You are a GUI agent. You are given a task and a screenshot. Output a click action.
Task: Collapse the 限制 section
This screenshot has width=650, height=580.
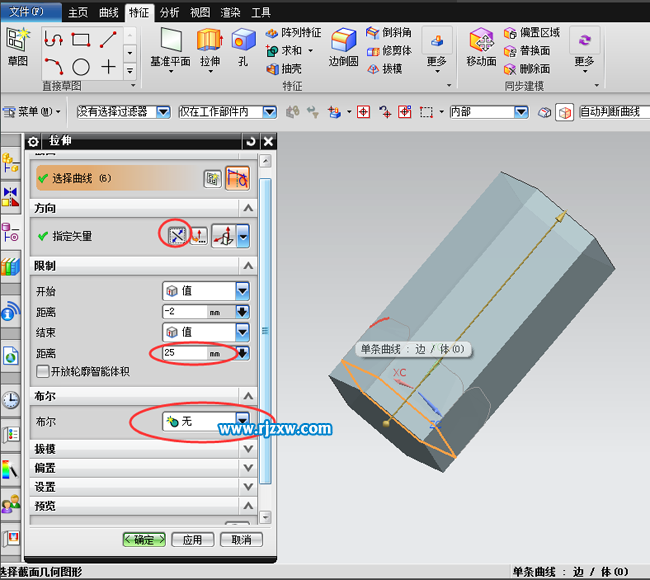pyautogui.click(x=248, y=265)
